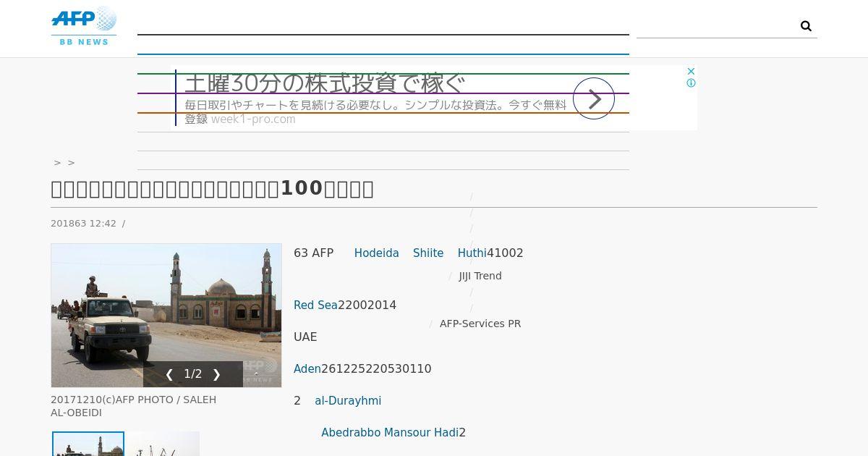This screenshot has width=868, height=456.
Task: Follow the Aden link
Action: pos(307,369)
